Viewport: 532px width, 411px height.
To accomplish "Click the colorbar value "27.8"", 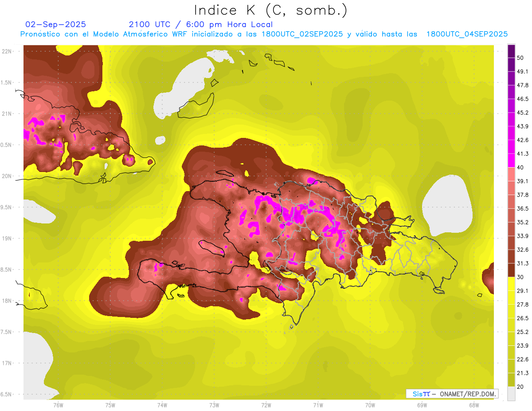I will click(523, 304).
